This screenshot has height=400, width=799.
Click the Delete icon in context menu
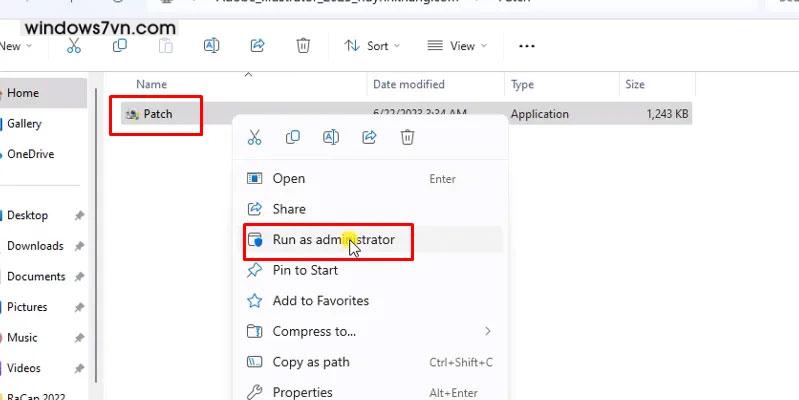pyautogui.click(x=407, y=138)
